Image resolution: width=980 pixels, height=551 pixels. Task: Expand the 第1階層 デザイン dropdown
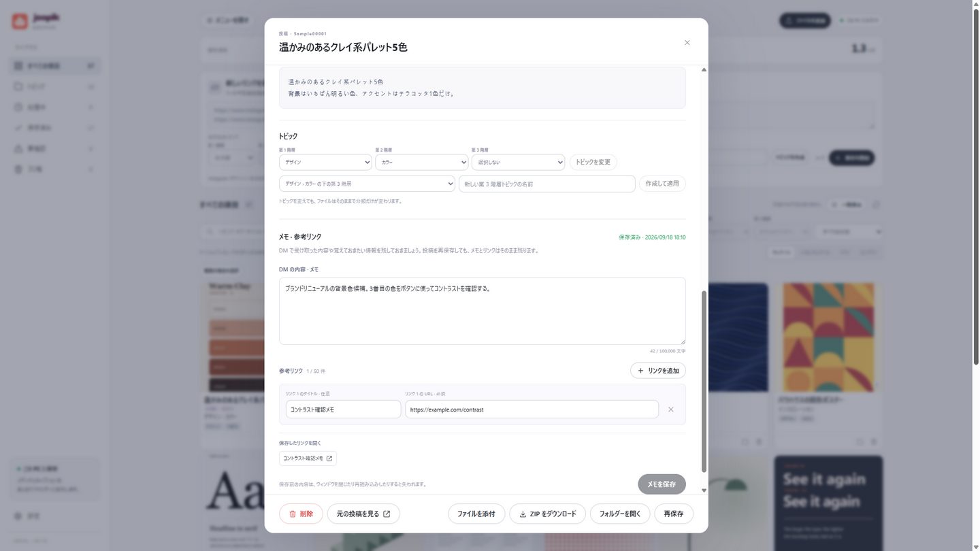click(x=325, y=163)
